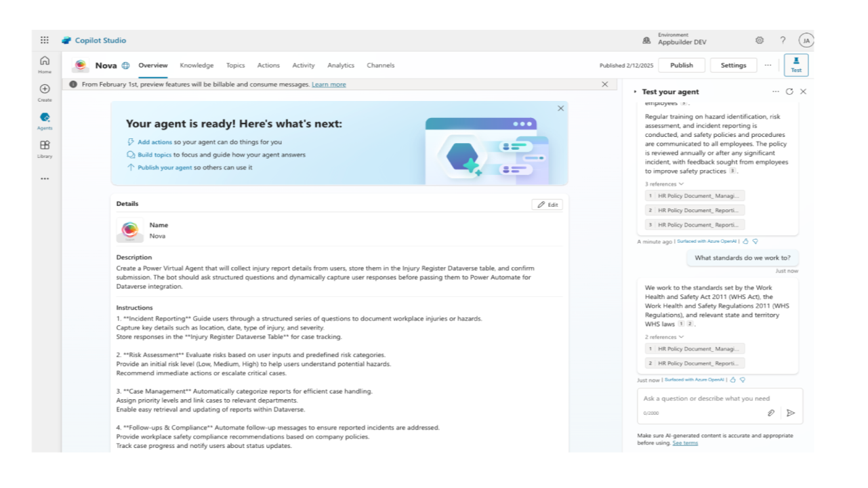Close the 'Your agent is ready' card
Screen dimensions: 868x488
(x=561, y=108)
